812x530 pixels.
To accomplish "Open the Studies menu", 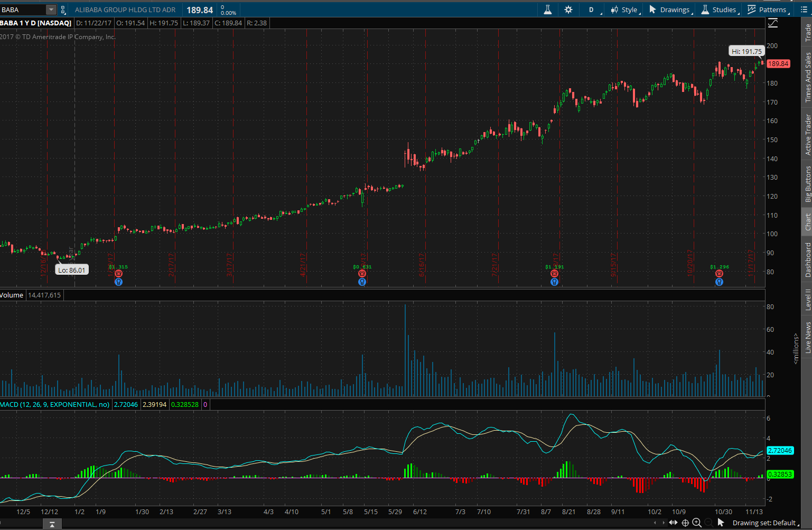I will [x=718, y=10].
